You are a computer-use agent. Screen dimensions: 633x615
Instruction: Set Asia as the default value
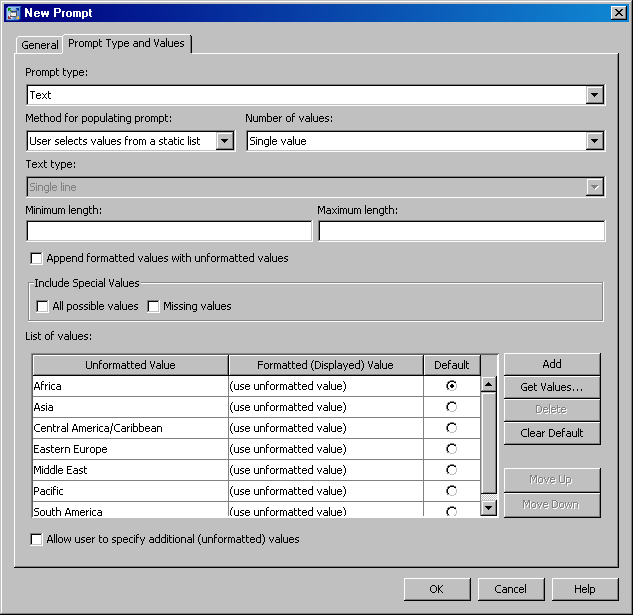pyautogui.click(x=452, y=407)
